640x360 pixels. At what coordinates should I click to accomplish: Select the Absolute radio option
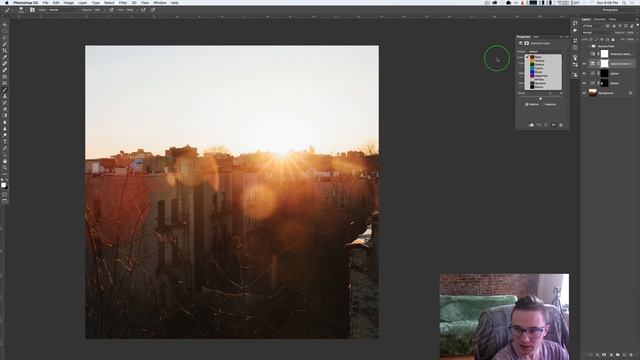pos(549,104)
